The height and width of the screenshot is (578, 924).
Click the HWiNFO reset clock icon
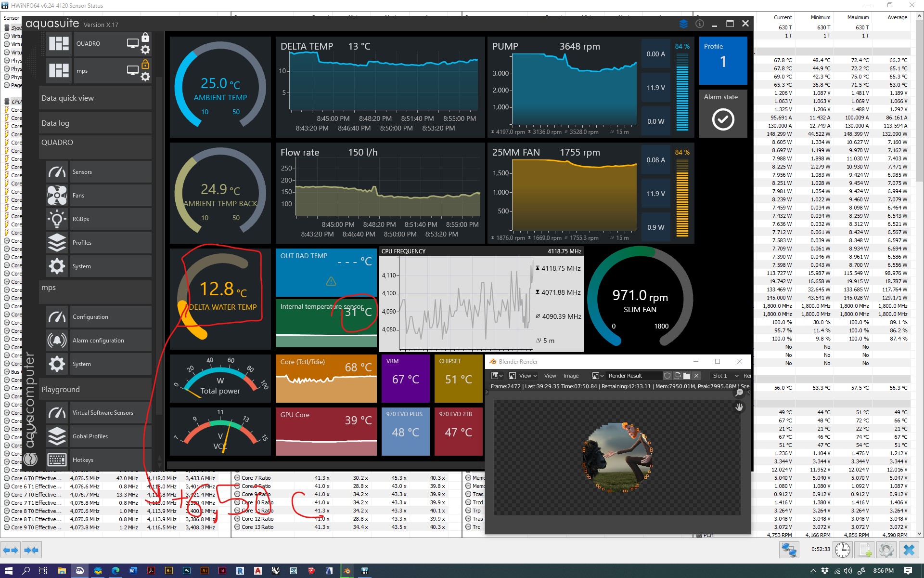[843, 550]
